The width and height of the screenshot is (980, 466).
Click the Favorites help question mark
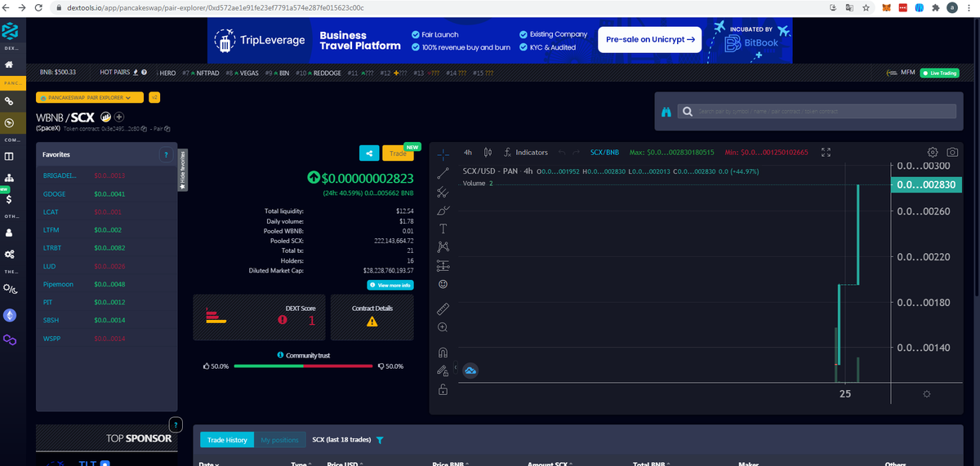pos(166,154)
